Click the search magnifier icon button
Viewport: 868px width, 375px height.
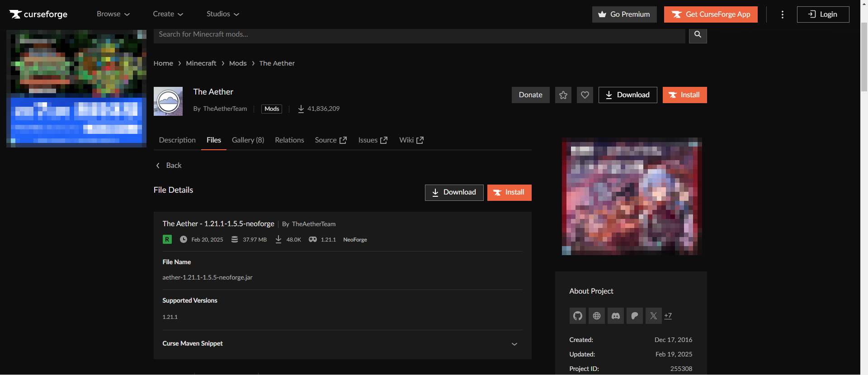coord(698,34)
